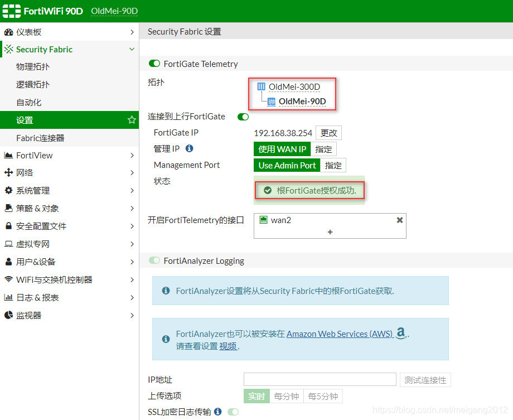
Task: Select 实时 upload option
Action: point(256,396)
